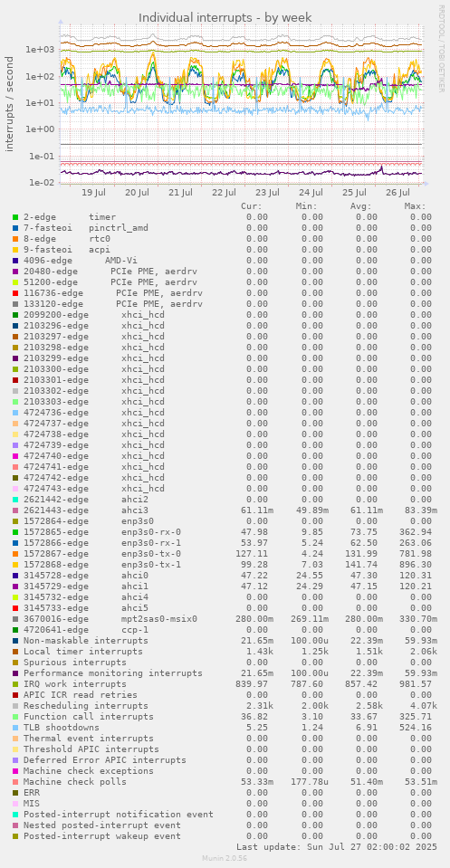Screen dimensions: 450x868
Task: Click the green color swatch for 2-edge timer
Action: point(15,217)
